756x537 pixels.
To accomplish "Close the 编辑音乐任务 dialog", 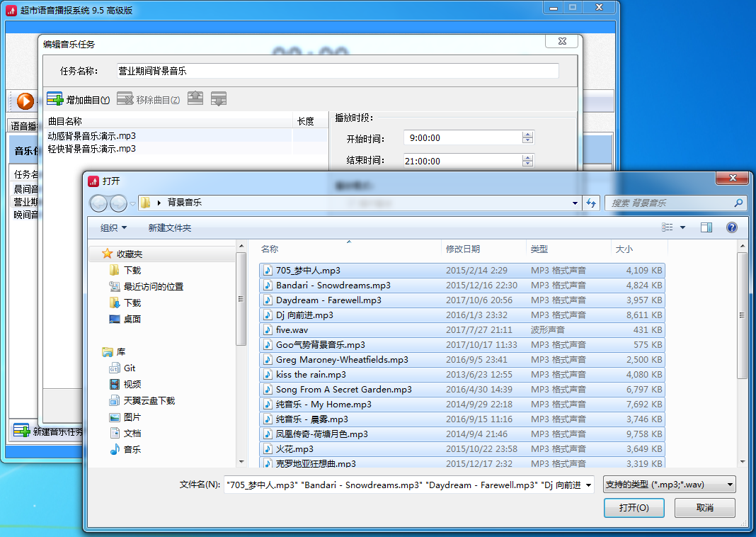I will pyautogui.click(x=562, y=41).
